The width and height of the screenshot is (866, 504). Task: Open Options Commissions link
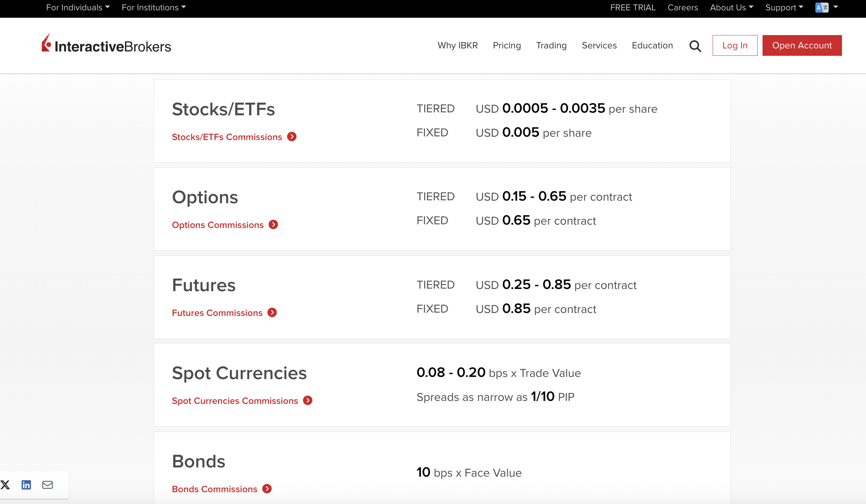pos(218,225)
